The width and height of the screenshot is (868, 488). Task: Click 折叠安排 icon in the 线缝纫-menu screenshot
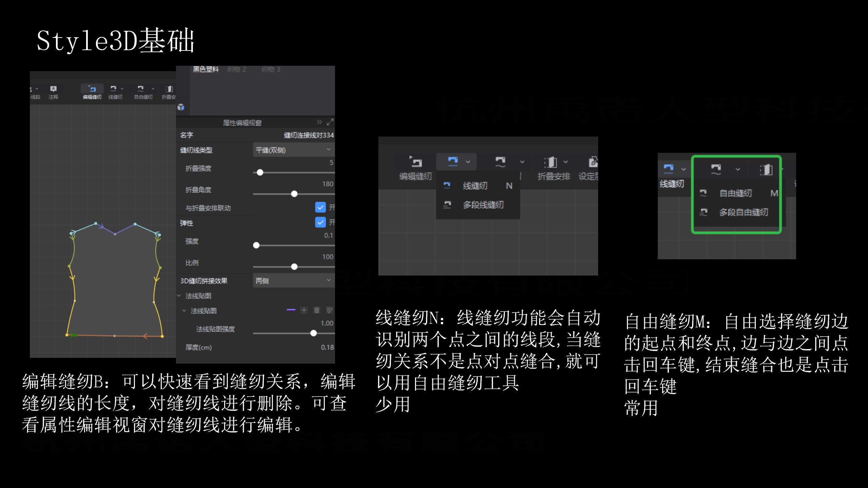[x=551, y=162]
